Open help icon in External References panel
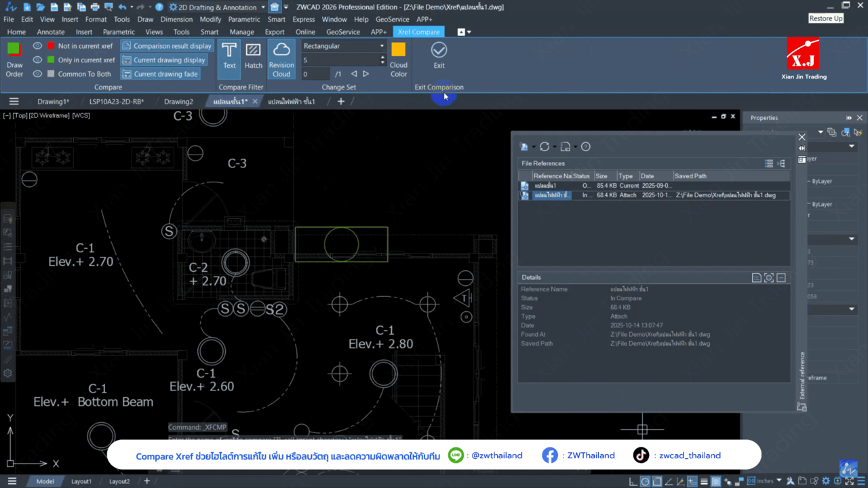This screenshot has height=488, width=868. (586, 146)
